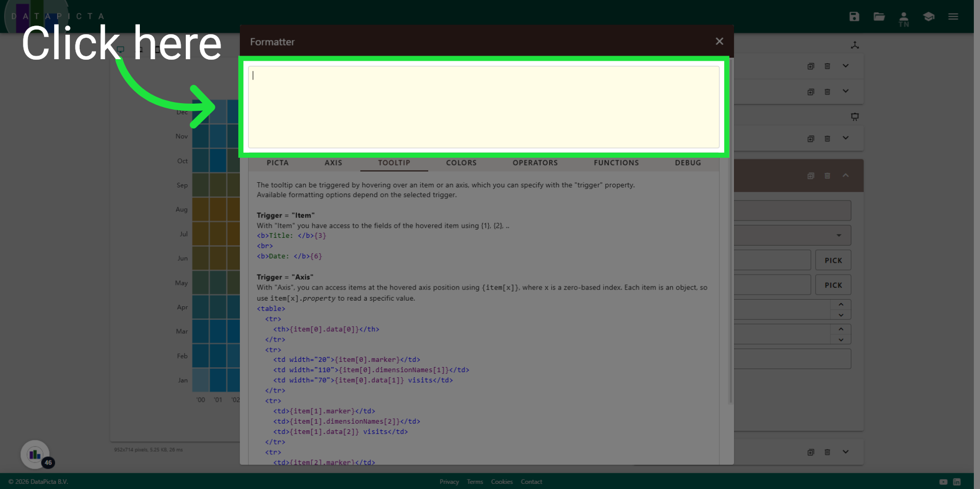Screen dimensions: 980x489
Task: Click the three-axis arrows icon in the right panel
Action: [x=855, y=45]
